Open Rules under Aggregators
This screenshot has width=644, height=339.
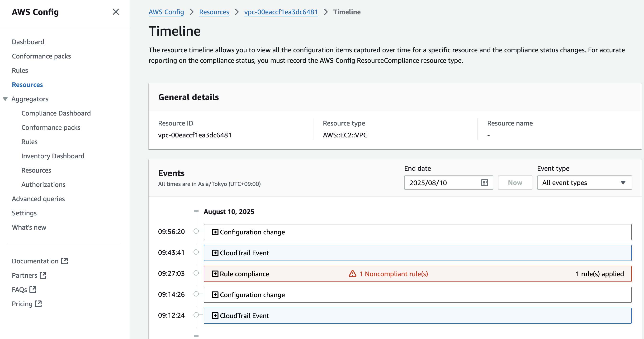(29, 142)
